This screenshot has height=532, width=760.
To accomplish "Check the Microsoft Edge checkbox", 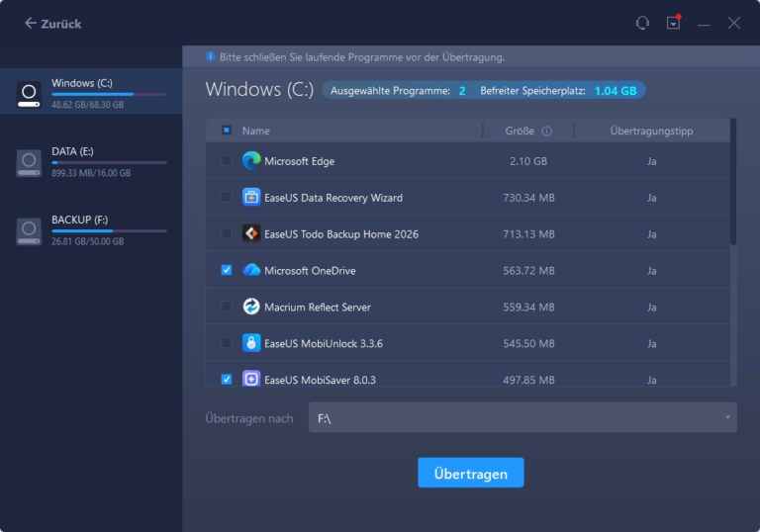I will tap(227, 160).
